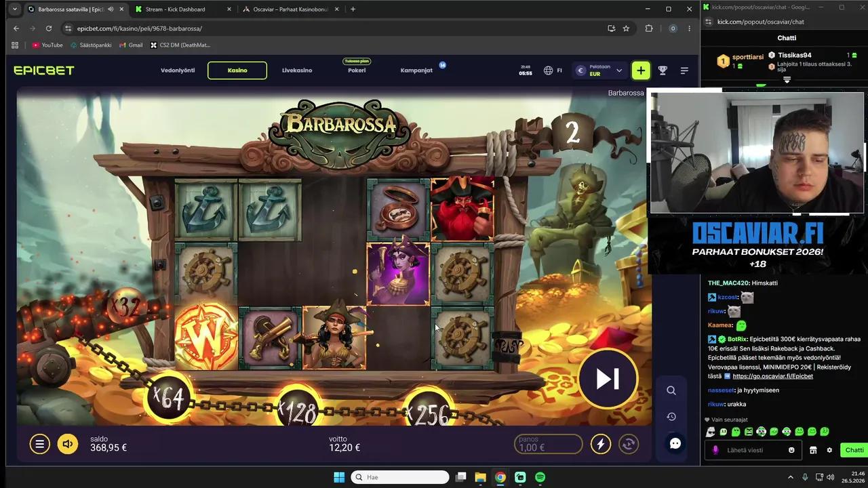
Task: Click the Chatti send button
Action: [854, 450]
